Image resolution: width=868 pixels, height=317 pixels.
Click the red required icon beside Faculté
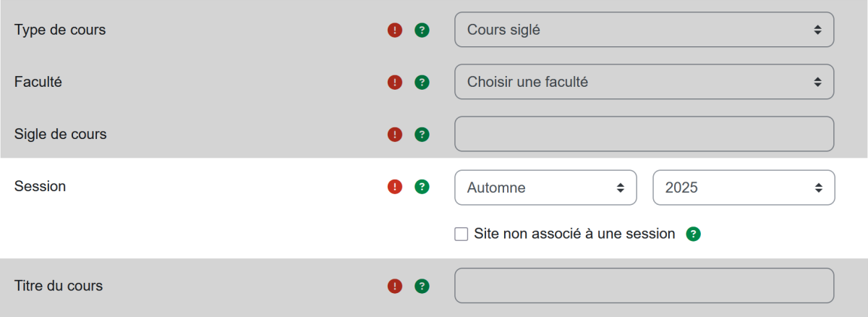[394, 83]
